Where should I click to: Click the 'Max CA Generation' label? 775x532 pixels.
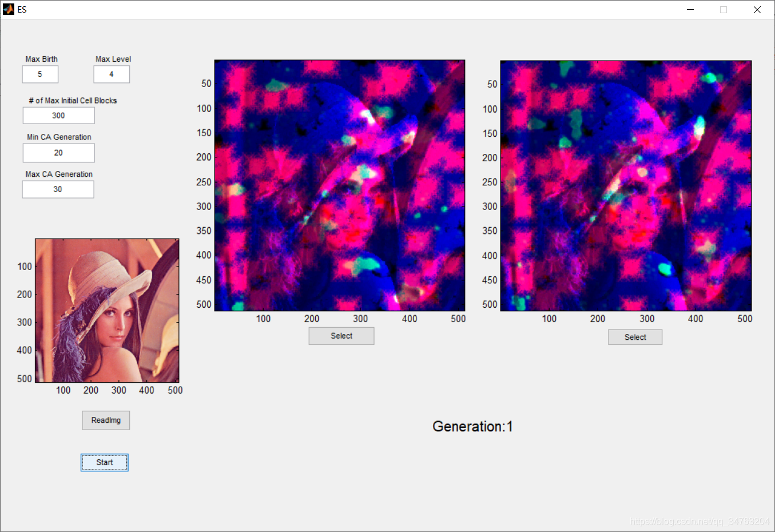(x=59, y=174)
